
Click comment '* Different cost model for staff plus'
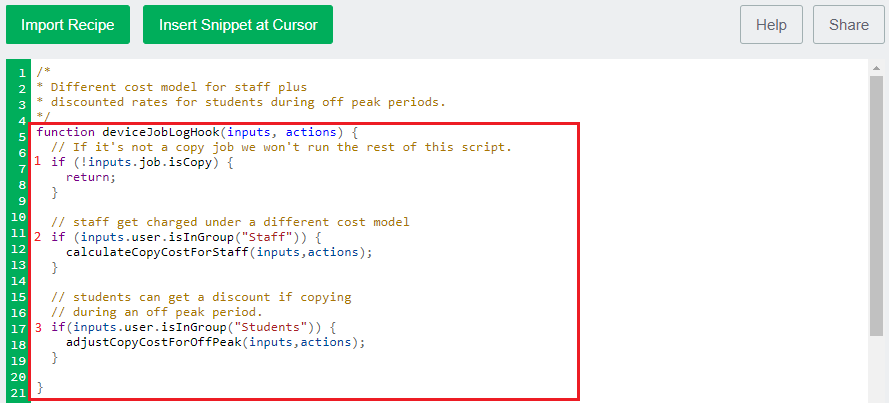pyautogui.click(x=172, y=87)
